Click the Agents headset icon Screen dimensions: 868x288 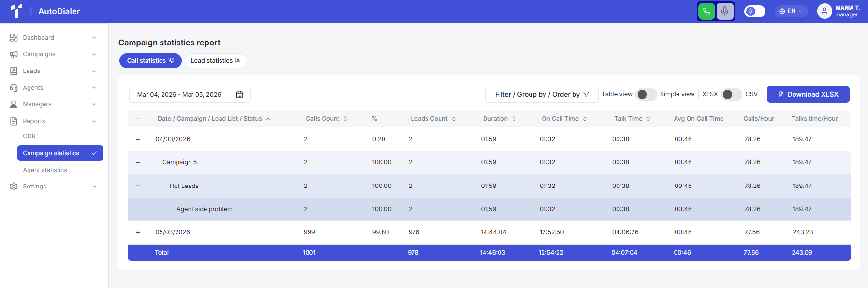14,87
